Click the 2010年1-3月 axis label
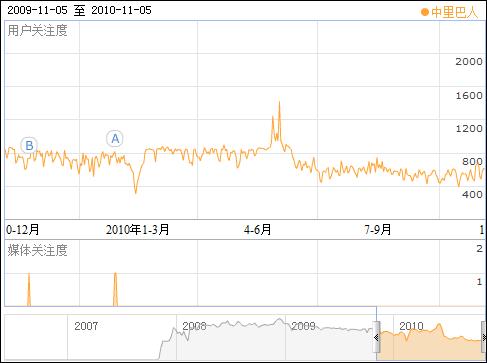The image size is (487, 363). click(x=137, y=230)
